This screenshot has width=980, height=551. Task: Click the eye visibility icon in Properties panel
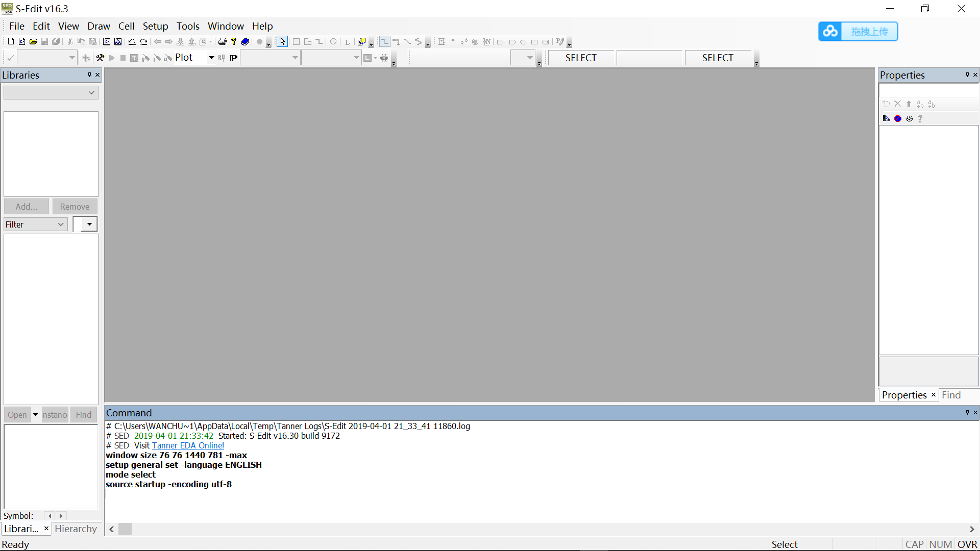coord(909,118)
